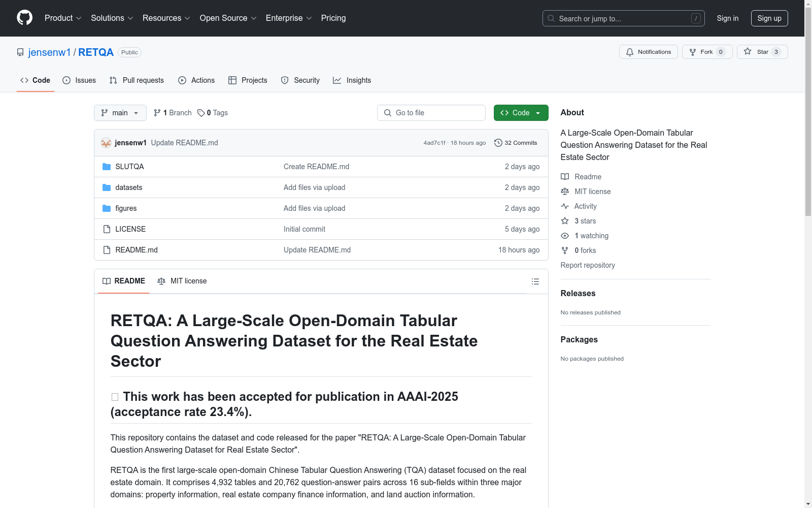Screen dimensions: 812x508
Task: Open the jensenw1 user profile link
Action: tap(50, 52)
